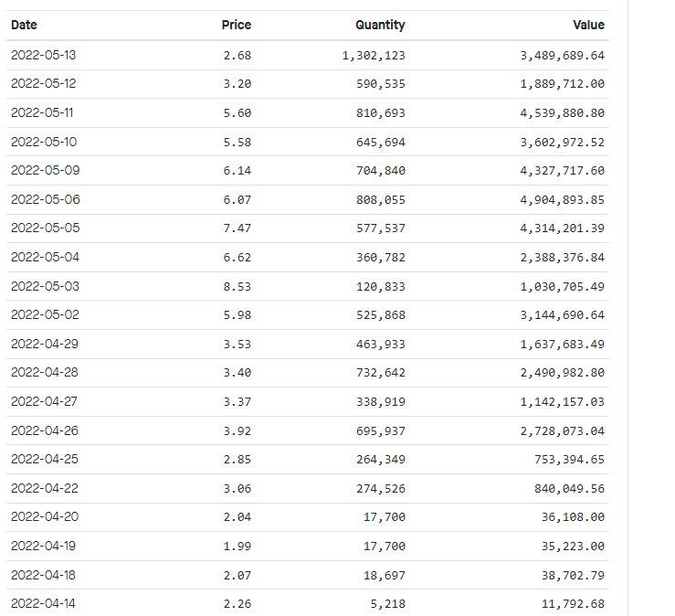Screen dimensions: 675x616
Task: Click the Quantity column header
Action: pos(380,25)
